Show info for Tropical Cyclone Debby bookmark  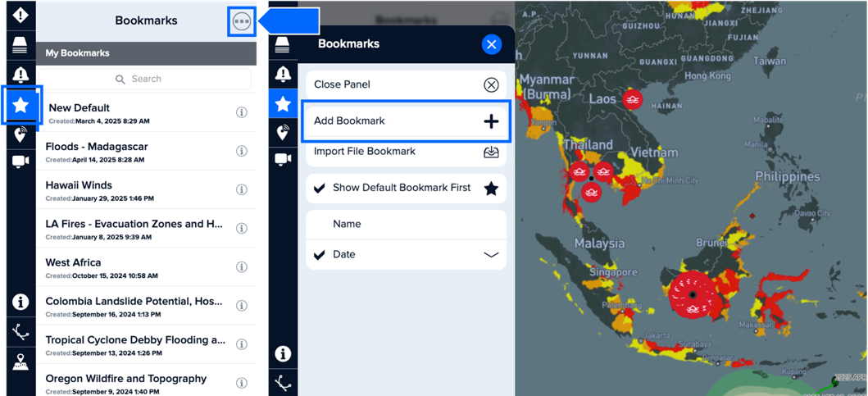tap(241, 344)
